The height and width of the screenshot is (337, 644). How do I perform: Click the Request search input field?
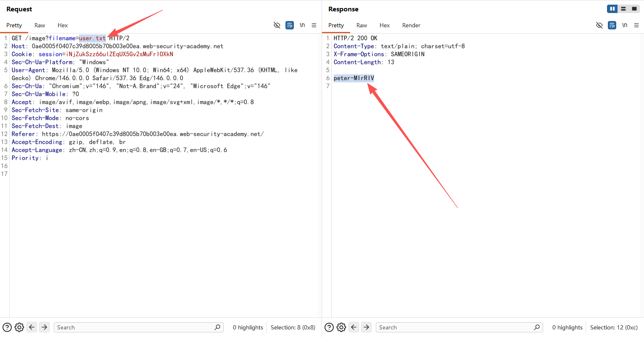click(x=135, y=327)
